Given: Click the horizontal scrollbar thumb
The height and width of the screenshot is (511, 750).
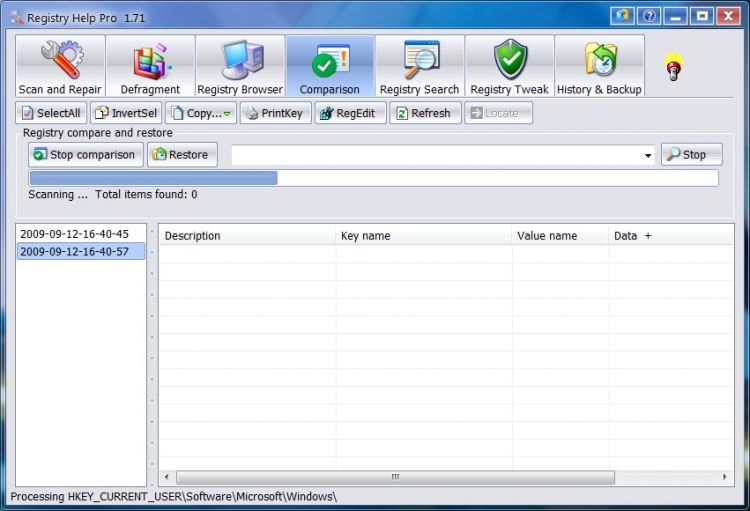Looking at the screenshot, I should [396, 477].
